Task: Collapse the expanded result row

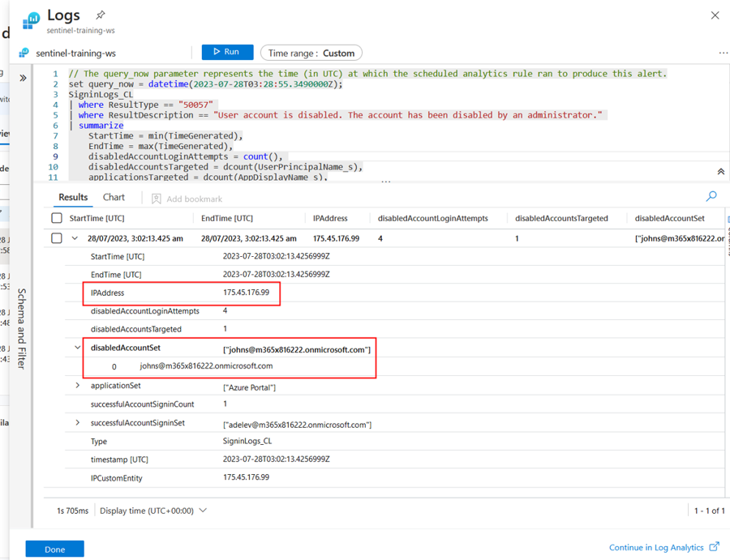Action: 75,238
